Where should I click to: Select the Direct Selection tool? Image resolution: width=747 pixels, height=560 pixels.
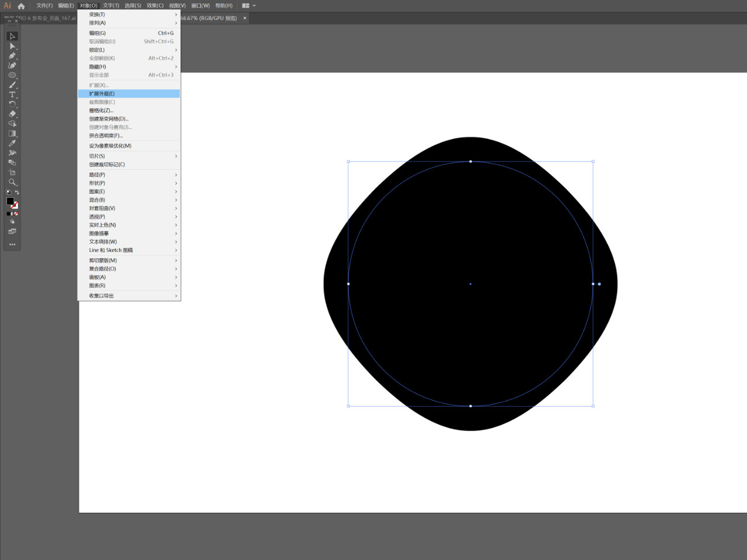12,46
